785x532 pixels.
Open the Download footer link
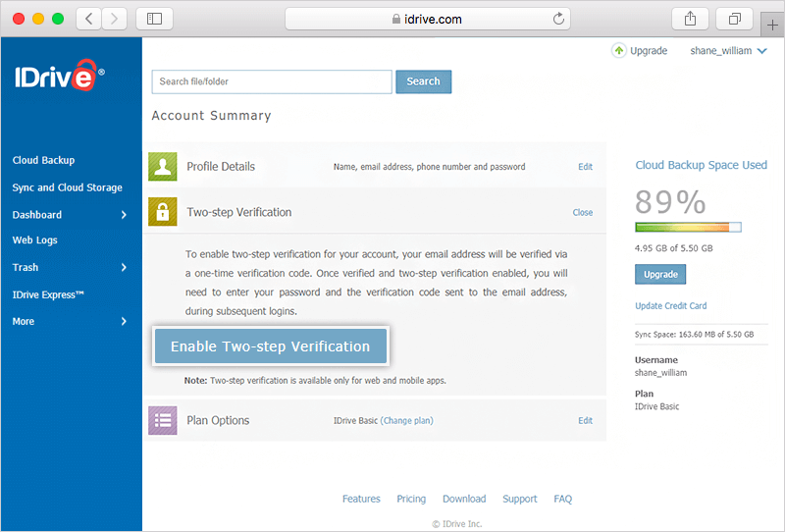[x=464, y=499]
